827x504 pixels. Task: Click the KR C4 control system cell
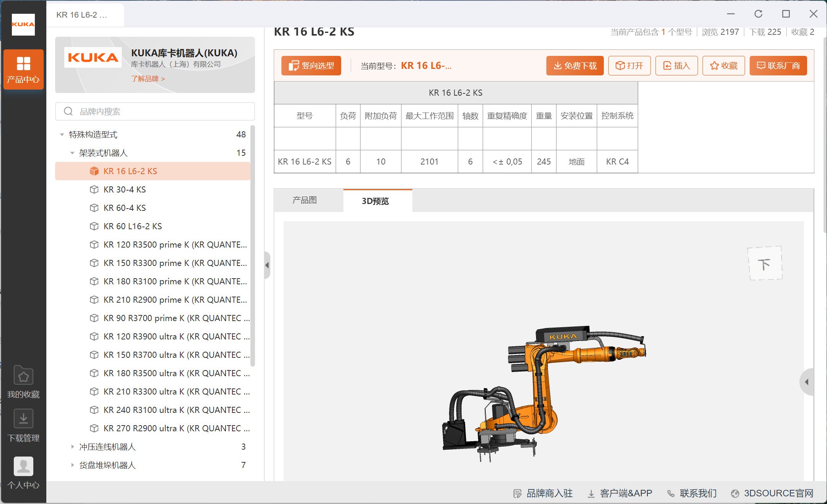[x=617, y=162]
